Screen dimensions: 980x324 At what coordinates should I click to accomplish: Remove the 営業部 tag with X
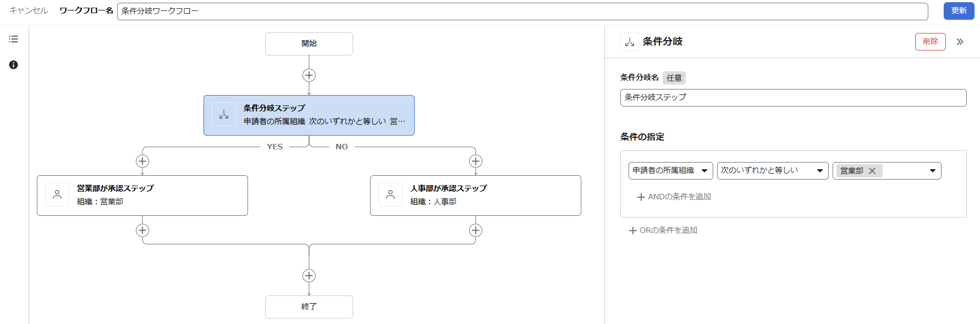tap(872, 171)
